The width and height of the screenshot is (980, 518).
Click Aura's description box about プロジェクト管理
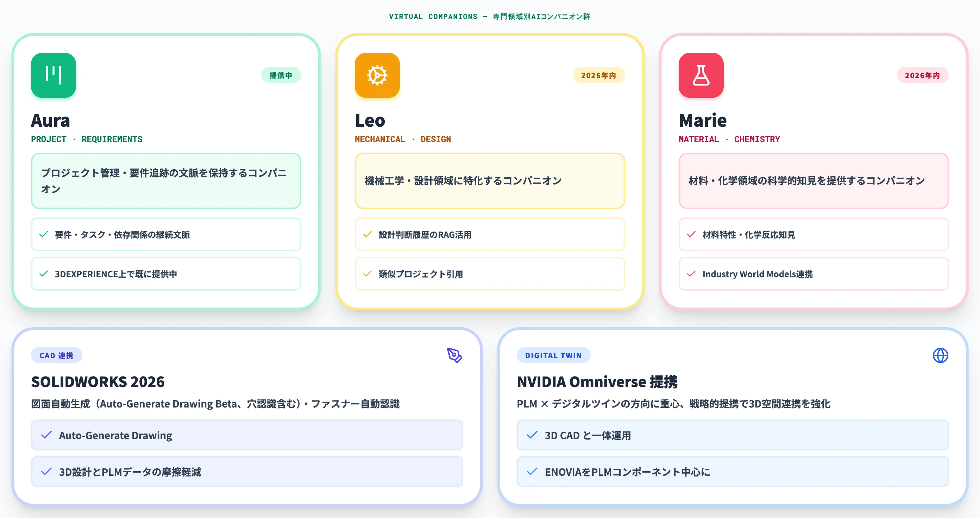166,181
